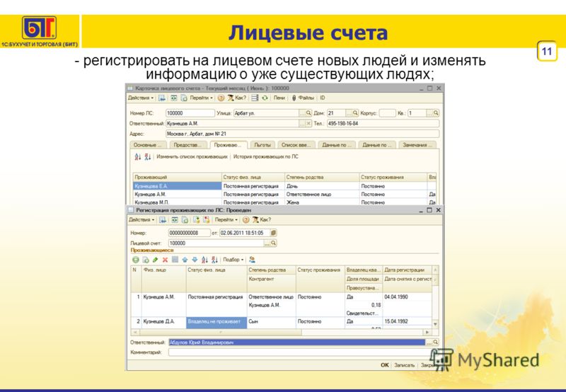Click magnifier icon beside Абдулов Юрий Владимирович field

tap(436, 342)
